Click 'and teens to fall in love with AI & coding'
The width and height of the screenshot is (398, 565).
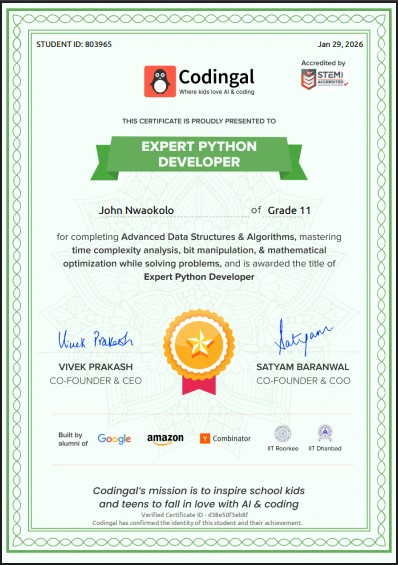199,504
